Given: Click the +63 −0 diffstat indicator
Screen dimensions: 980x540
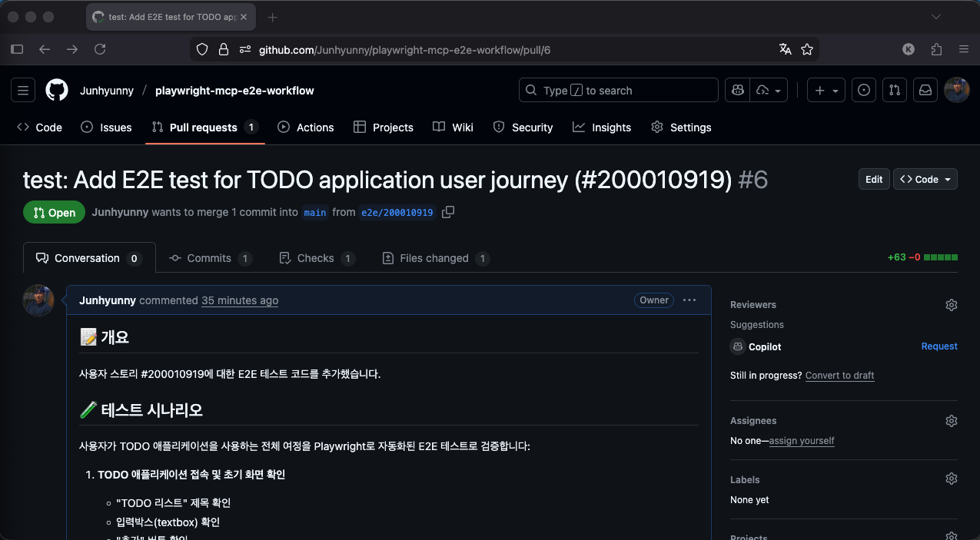Looking at the screenshot, I should (x=922, y=257).
